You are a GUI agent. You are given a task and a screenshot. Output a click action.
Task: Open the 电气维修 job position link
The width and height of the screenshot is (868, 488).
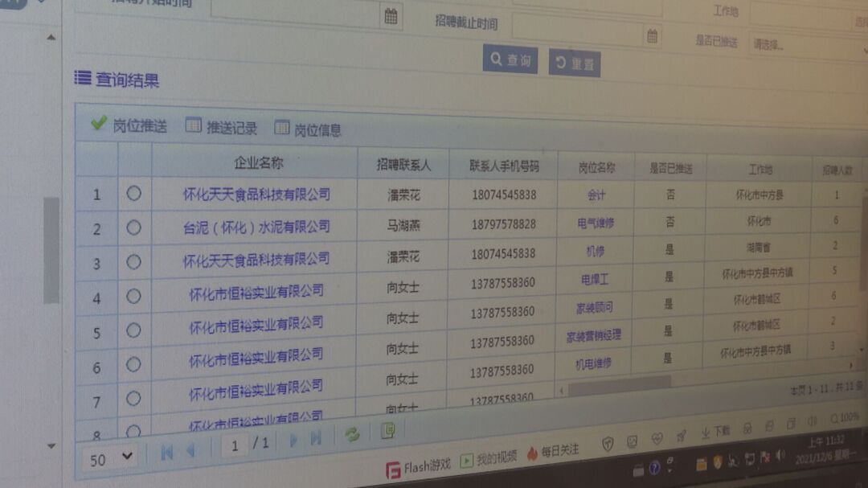(x=596, y=223)
